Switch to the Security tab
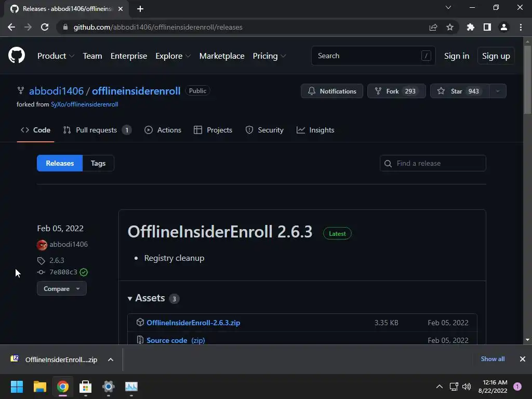Viewport: 532px width, 399px height. click(264, 130)
